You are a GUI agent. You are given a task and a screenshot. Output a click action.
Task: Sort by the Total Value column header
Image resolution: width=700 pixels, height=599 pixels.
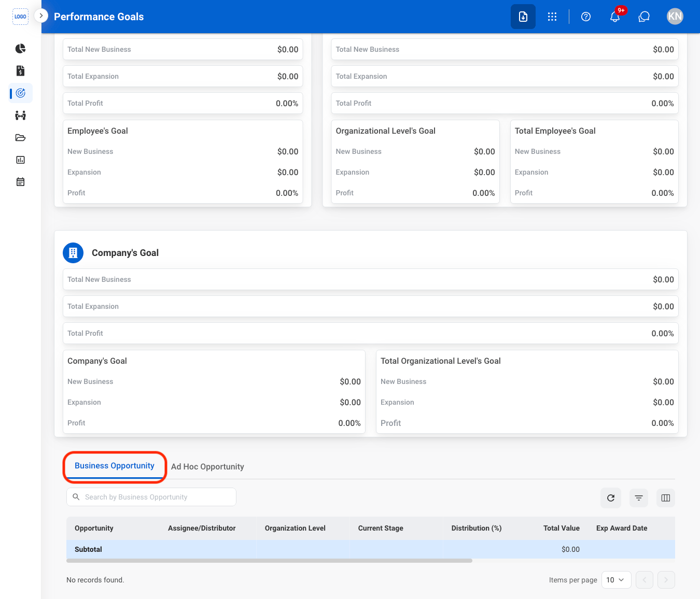point(562,528)
